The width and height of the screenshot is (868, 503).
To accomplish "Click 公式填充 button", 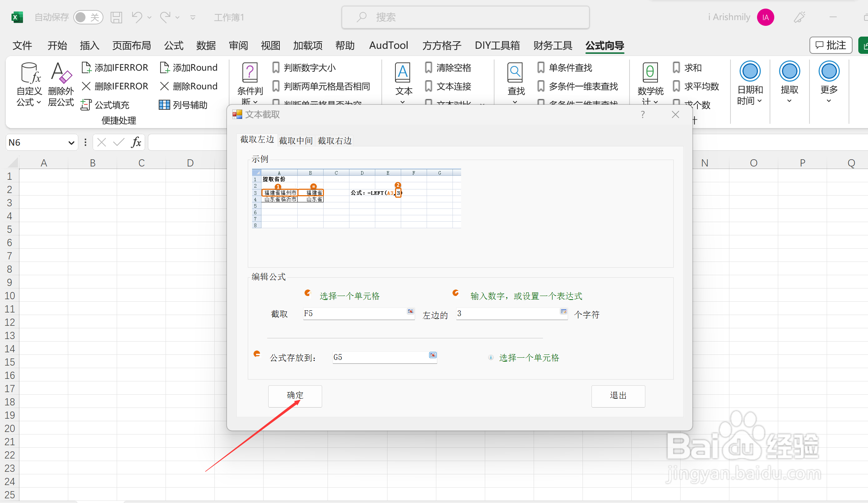I will (x=105, y=105).
